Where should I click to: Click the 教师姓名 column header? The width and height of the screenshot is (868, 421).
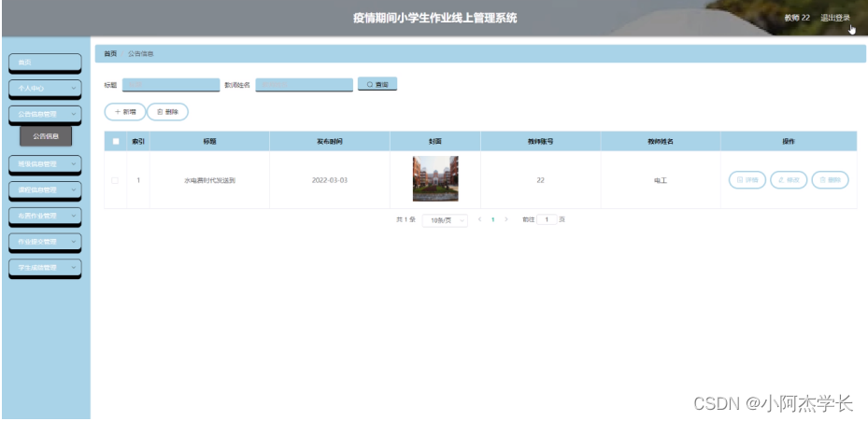coord(661,142)
